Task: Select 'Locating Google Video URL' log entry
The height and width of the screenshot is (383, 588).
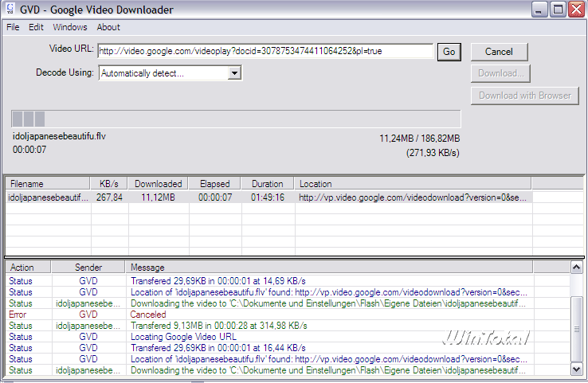Action: click(269, 337)
